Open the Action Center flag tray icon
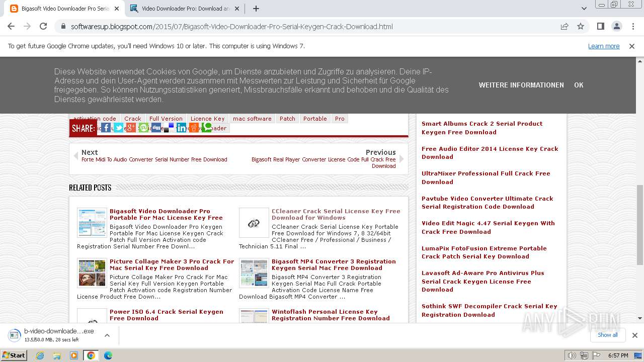 tap(595, 355)
